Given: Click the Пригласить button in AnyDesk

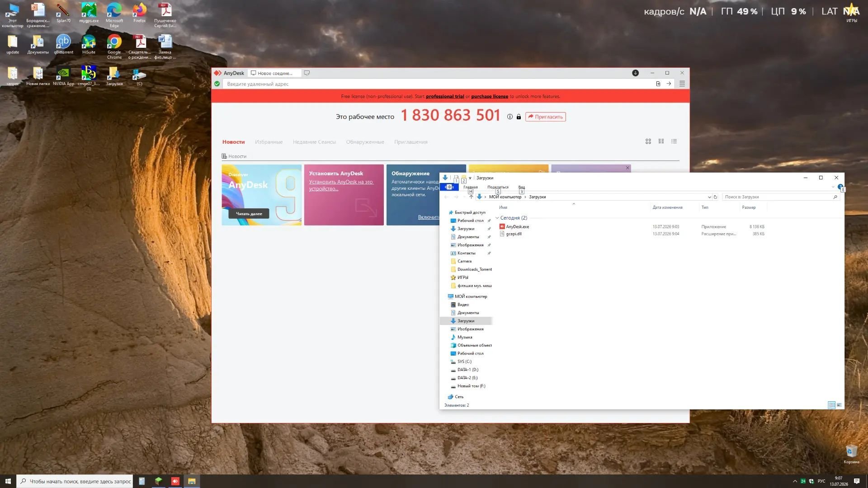Looking at the screenshot, I should [x=545, y=117].
